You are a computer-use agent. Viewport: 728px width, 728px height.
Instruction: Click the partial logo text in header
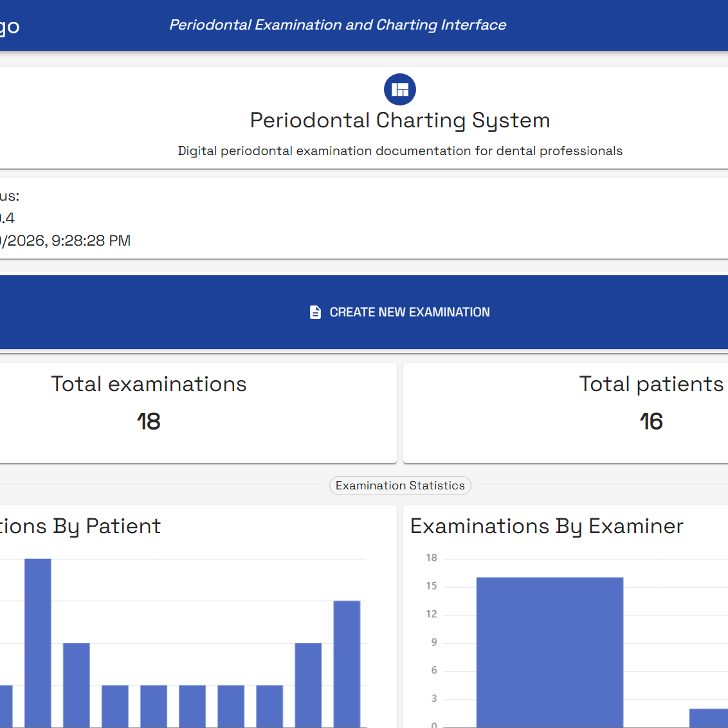coord(9,26)
